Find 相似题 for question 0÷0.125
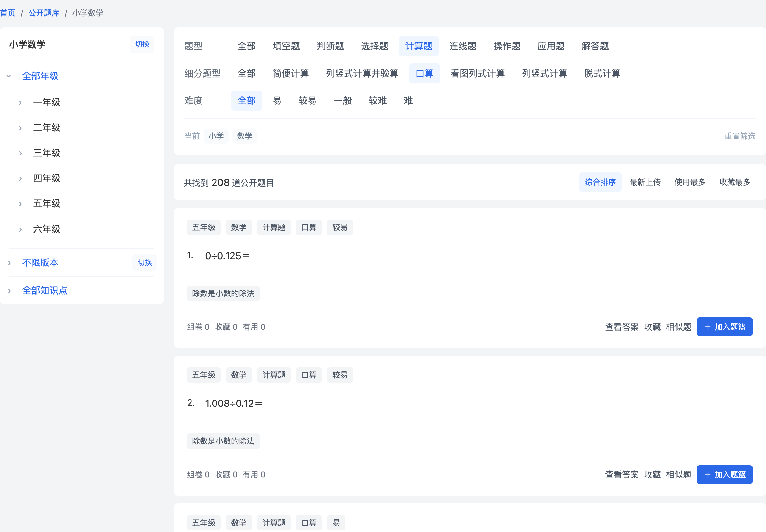The width and height of the screenshot is (766, 532). point(679,327)
